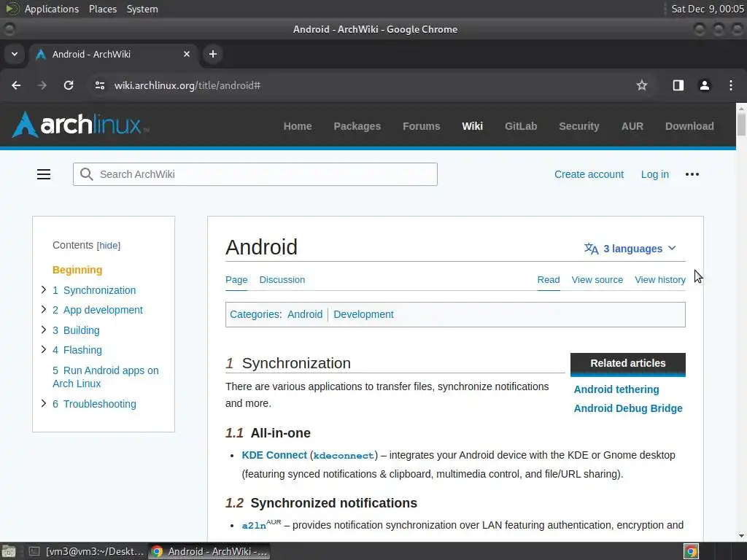Expand Troubleshooting in contents
This screenshot has height=560, width=747.
(x=43, y=403)
